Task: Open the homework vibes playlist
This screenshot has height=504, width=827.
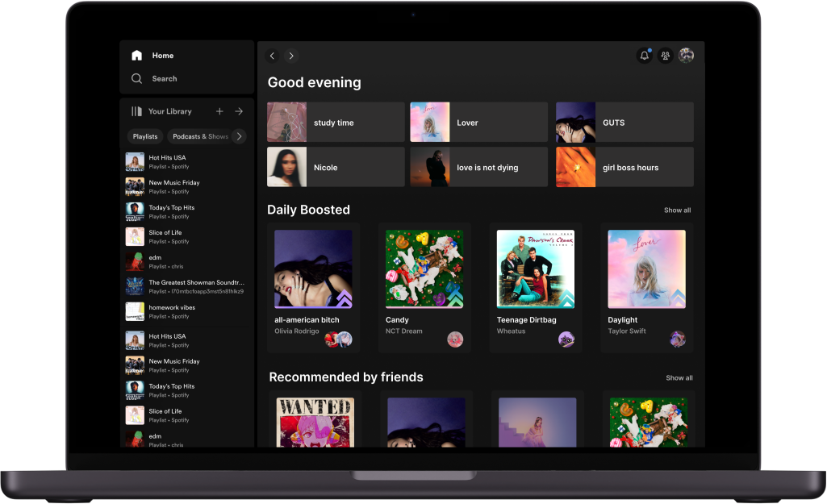Action: [x=172, y=311]
